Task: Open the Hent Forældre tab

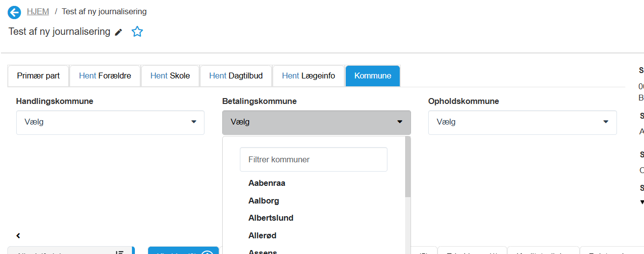Action: pos(105,76)
